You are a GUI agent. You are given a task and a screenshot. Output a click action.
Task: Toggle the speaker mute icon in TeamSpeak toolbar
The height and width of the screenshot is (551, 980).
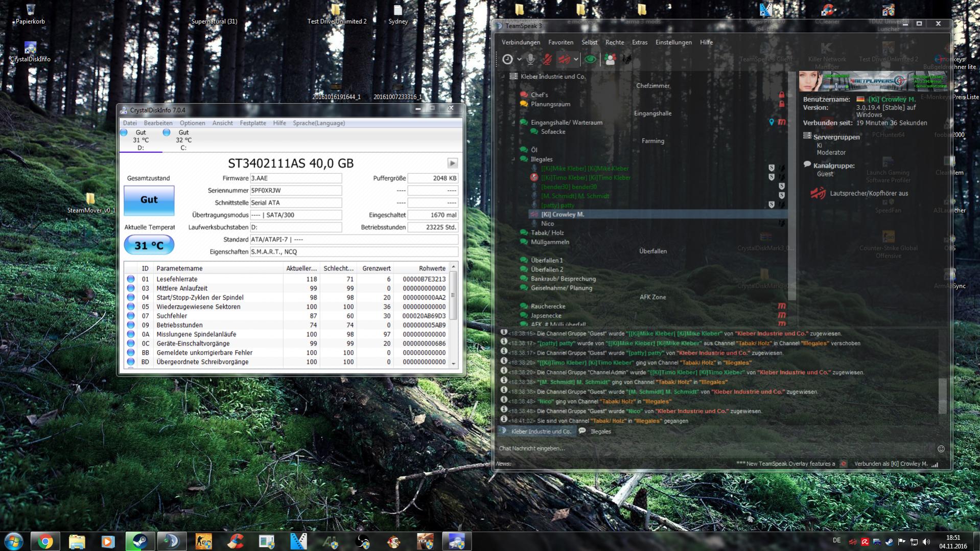pos(564,59)
